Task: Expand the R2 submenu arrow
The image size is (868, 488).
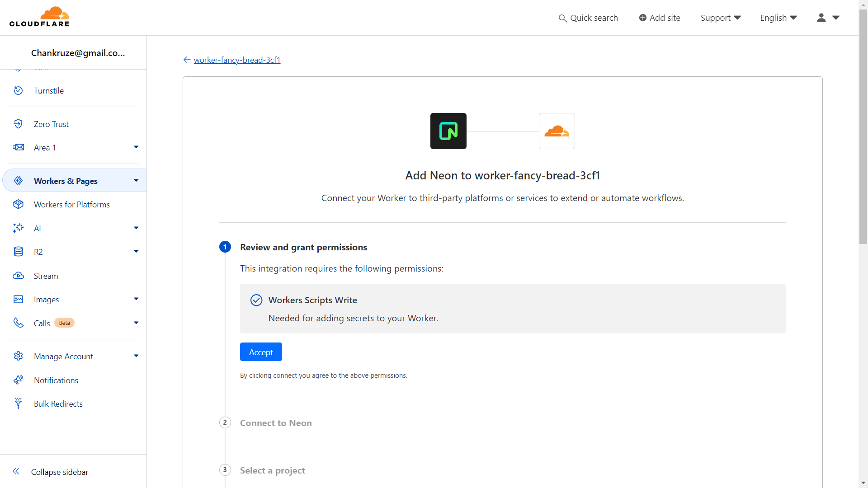Action: click(136, 252)
